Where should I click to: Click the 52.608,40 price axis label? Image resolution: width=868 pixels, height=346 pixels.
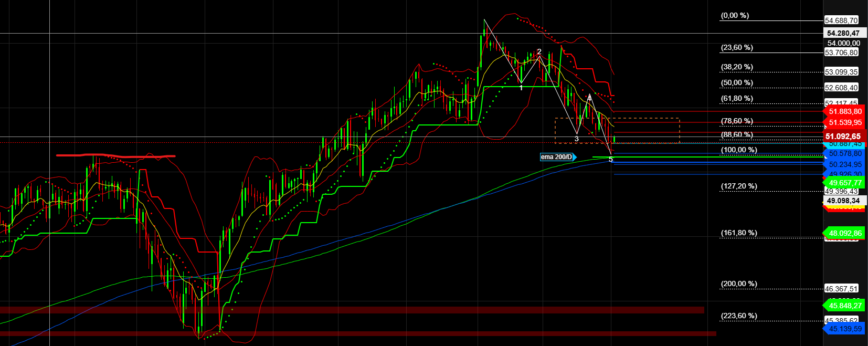[841, 88]
